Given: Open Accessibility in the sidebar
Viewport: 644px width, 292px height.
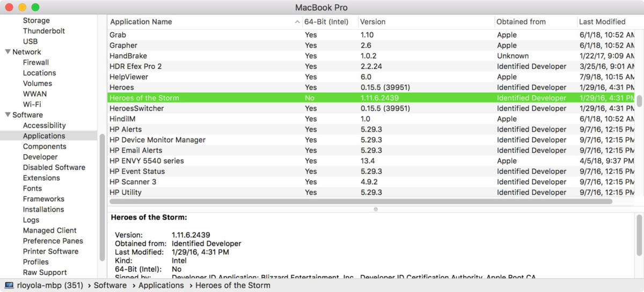Looking at the screenshot, I should tap(44, 126).
